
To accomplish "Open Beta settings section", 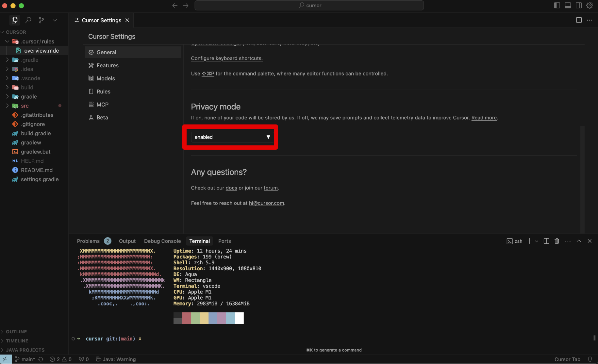I will point(133,118).
